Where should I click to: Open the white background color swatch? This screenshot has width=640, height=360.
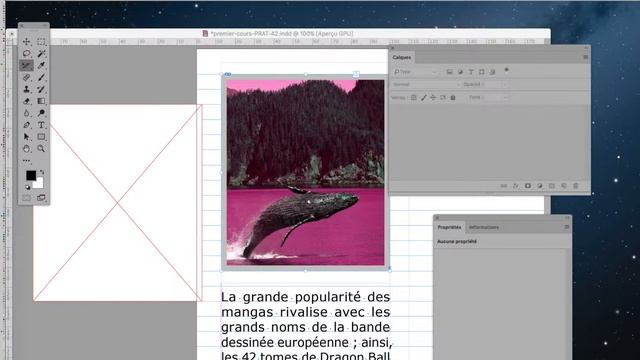point(39,184)
